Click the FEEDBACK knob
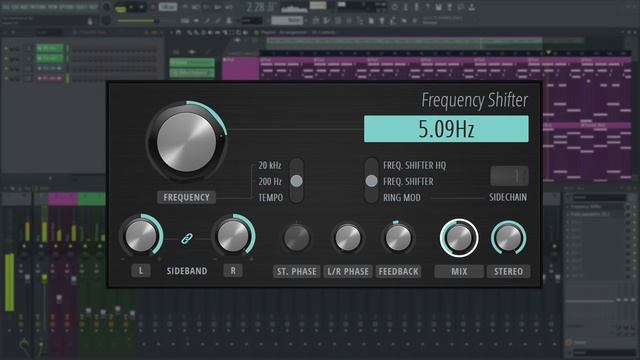 click(x=398, y=238)
